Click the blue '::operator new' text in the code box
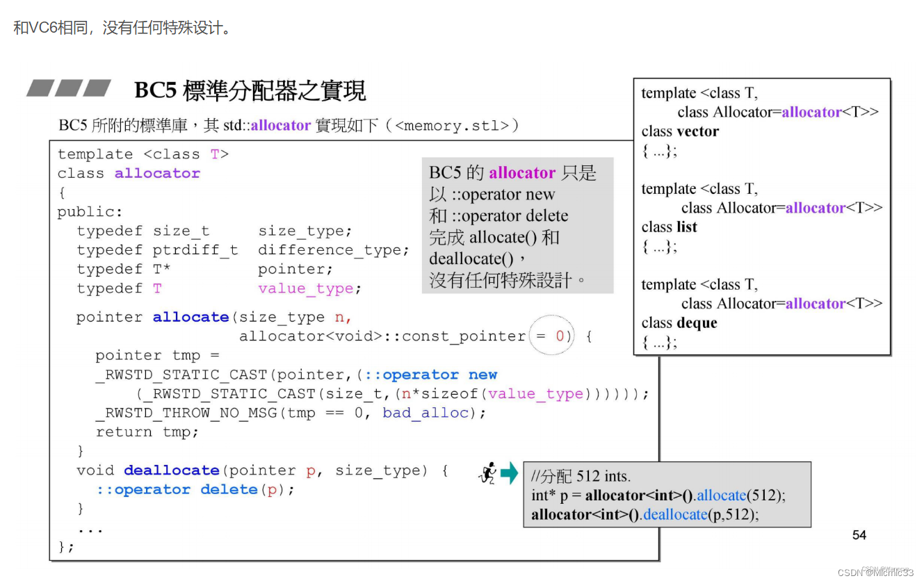 [431, 375]
